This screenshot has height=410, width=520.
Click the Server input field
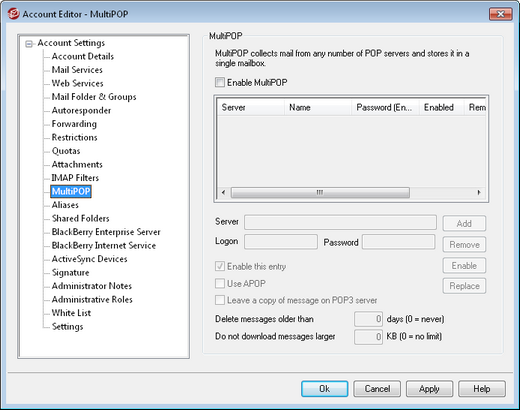pos(340,222)
